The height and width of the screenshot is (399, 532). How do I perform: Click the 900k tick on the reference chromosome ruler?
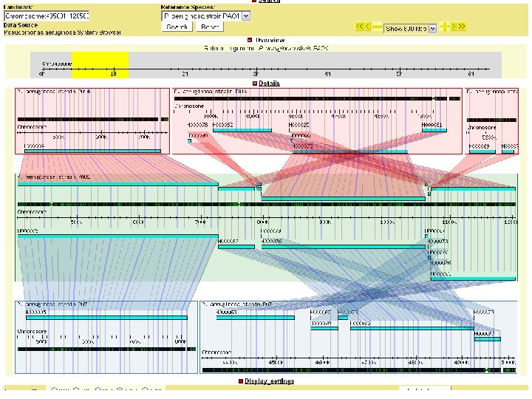(x=325, y=222)
